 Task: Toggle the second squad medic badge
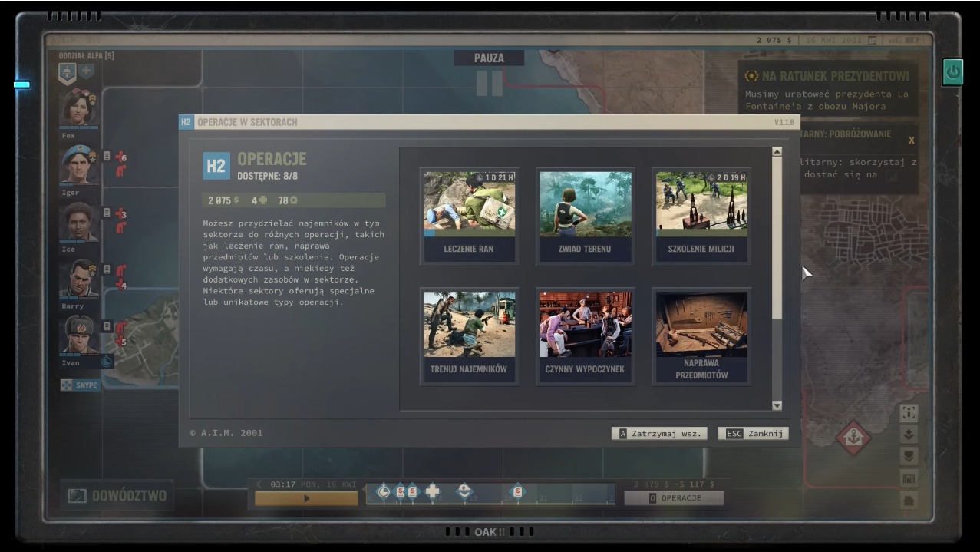[x=86, y=71]
